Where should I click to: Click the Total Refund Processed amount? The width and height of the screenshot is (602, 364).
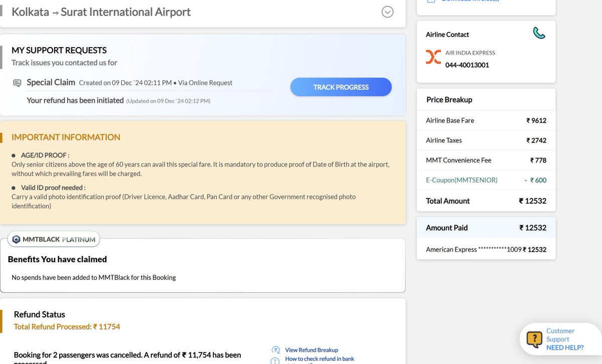(68, 326)
